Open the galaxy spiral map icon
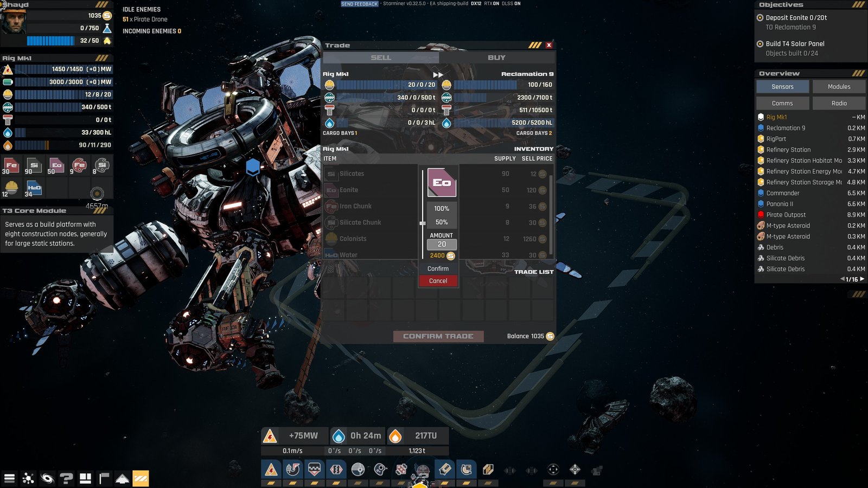Viewport: 868px width, 488px height. pos(47,478)
